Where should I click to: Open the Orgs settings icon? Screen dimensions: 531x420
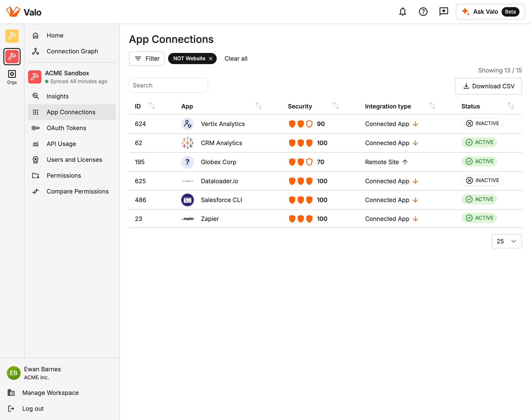[12, 77]
